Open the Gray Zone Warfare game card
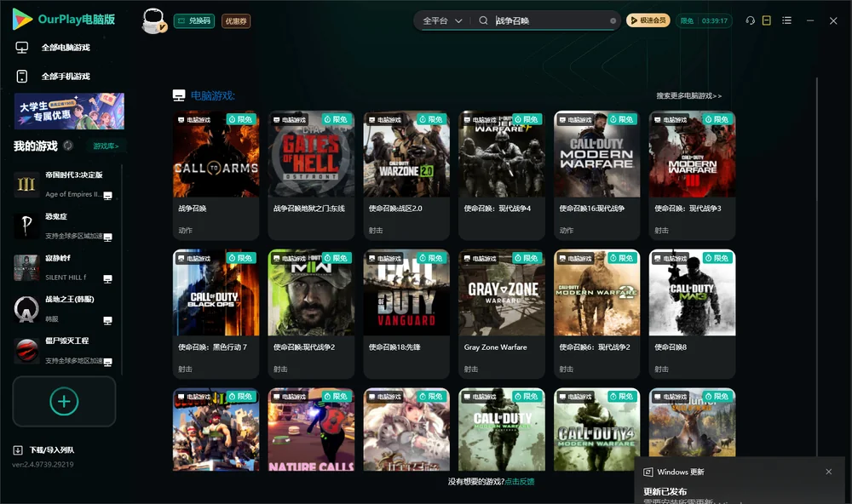852x504 pixels. point(502,314)
